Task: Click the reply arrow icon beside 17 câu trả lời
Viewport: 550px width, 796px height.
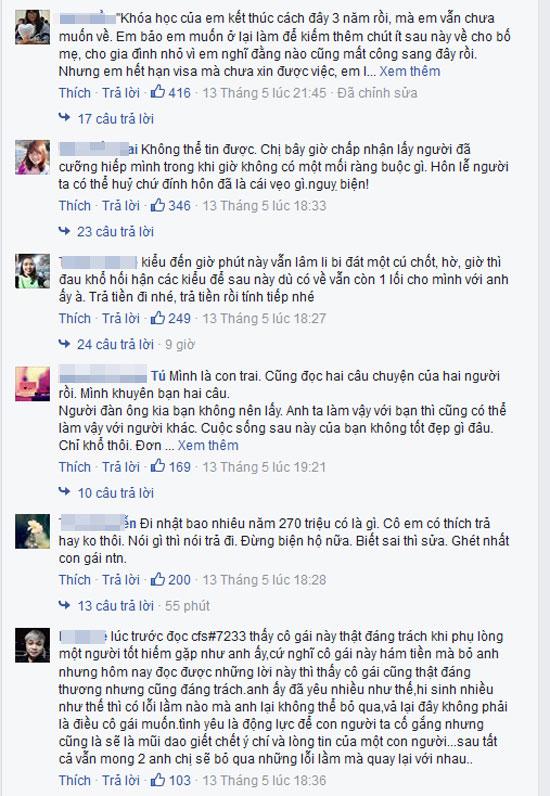Action: (64, 118)
